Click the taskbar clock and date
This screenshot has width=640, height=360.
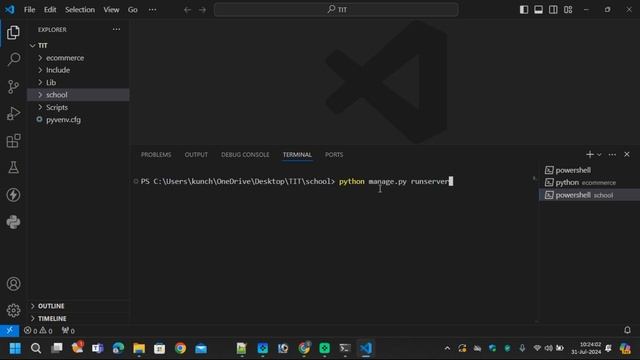click(x=586, y=348)
